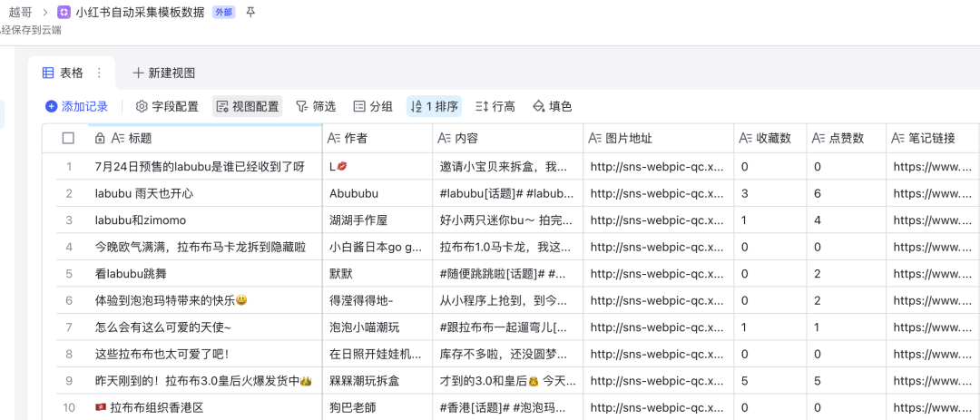Select row number 1

coord(69,167)
